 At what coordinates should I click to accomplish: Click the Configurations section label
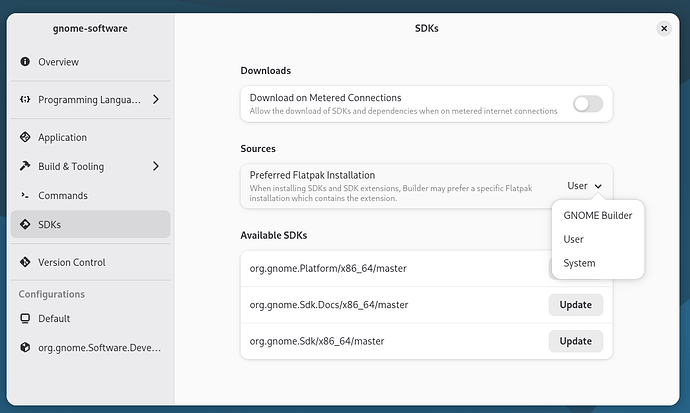[x=51, y=294]
